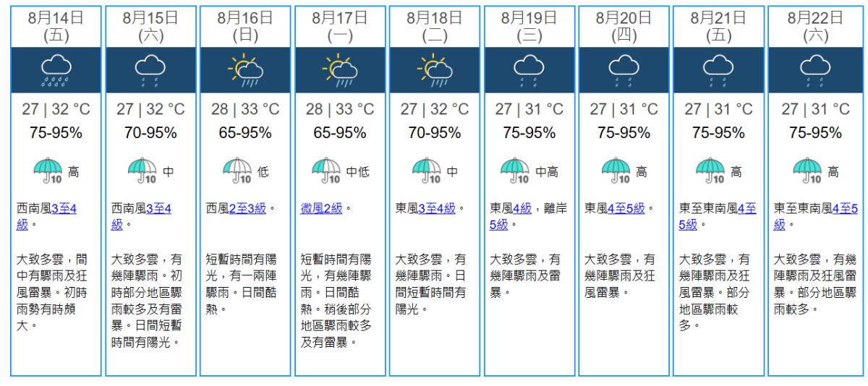Click the August 20 rain cloud icon
This screenshot has width=868, height=386.
coord(624,70)
